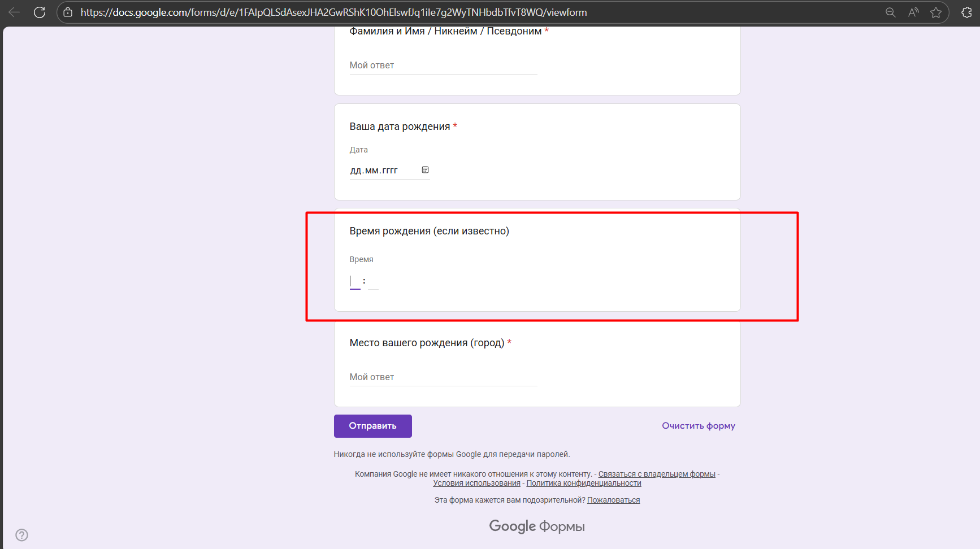Viewport: 980px width, 549px height.
Task: Focus the Место вашего рождения answer field
Action: pos(443,376)
